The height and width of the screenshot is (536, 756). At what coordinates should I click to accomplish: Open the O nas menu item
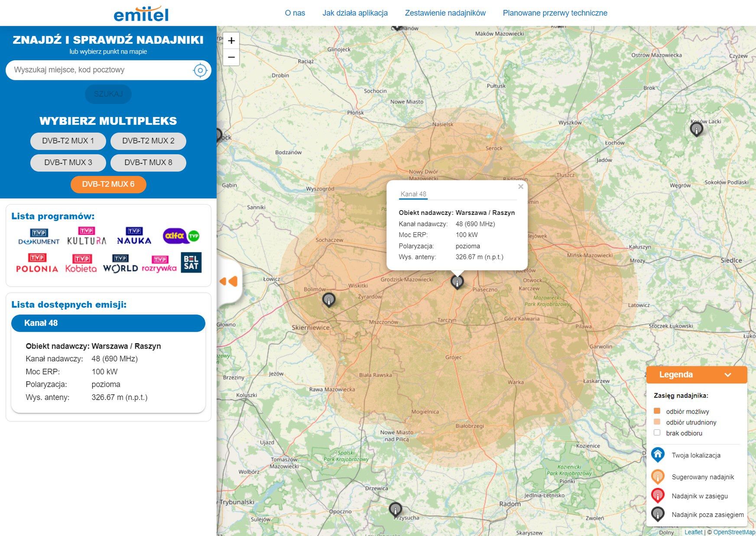pos(295,13)
